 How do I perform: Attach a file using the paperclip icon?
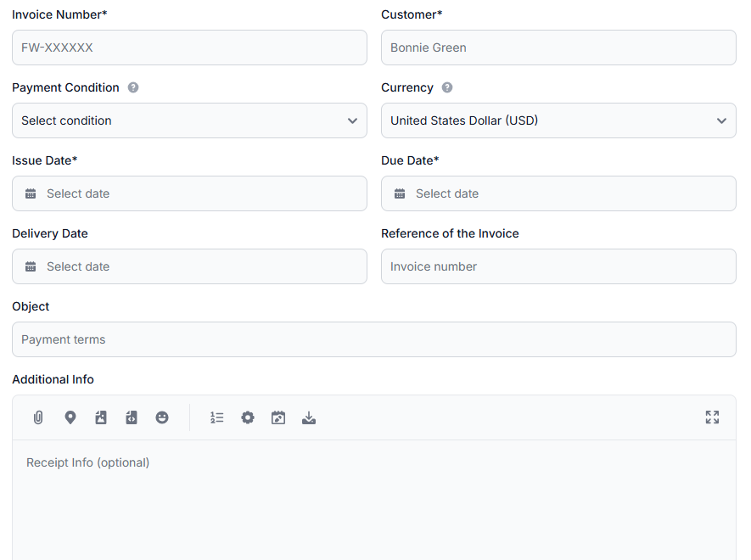point(37,417)
